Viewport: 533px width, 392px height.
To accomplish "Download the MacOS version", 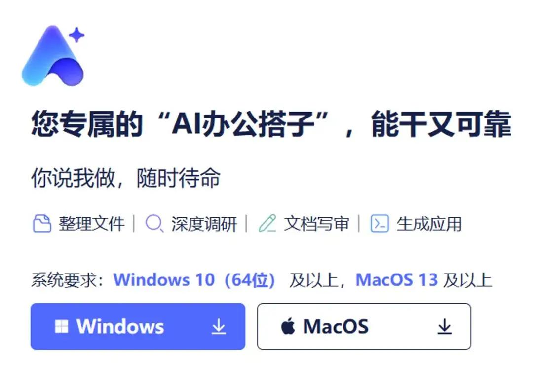I will (364, 326).
